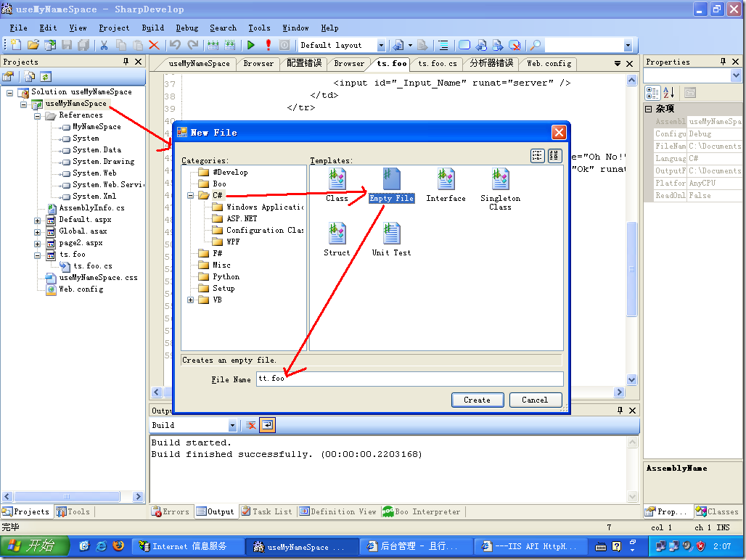The width and height of the screenshot is (746, 560).
Task: Switch to the Task List tab
Action: (267, 511)
